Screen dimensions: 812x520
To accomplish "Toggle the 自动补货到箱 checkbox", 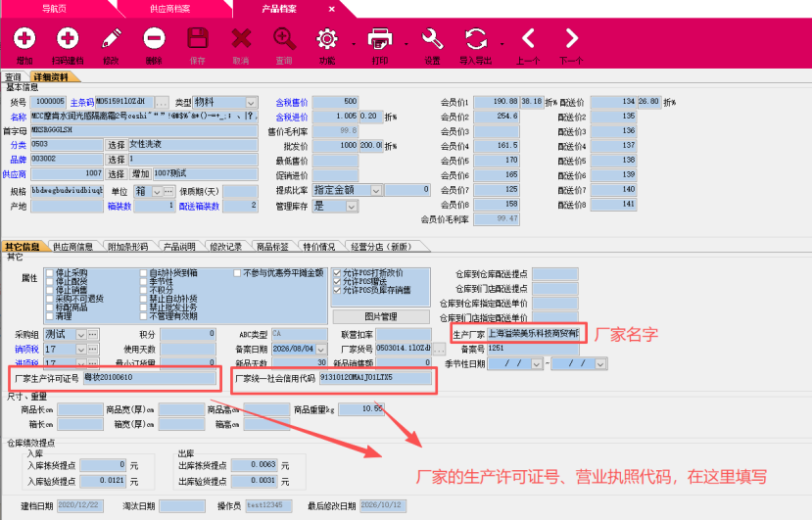I will [143, 273].
